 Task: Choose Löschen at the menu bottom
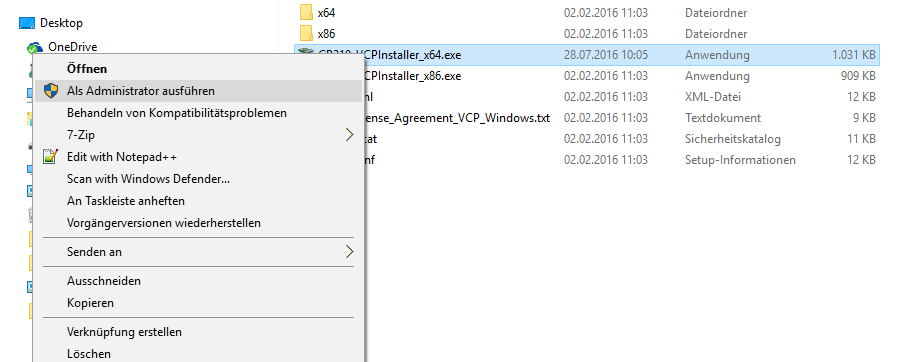(89, 354)
